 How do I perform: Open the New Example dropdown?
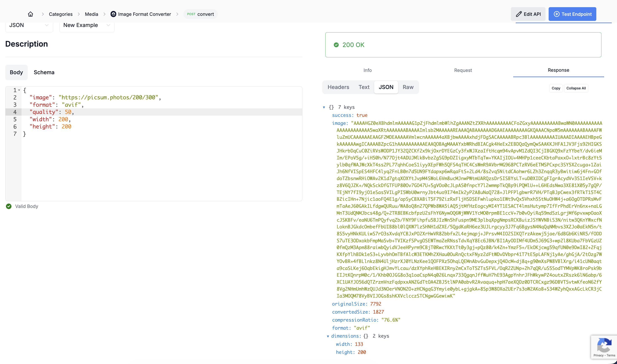point(87,25)
